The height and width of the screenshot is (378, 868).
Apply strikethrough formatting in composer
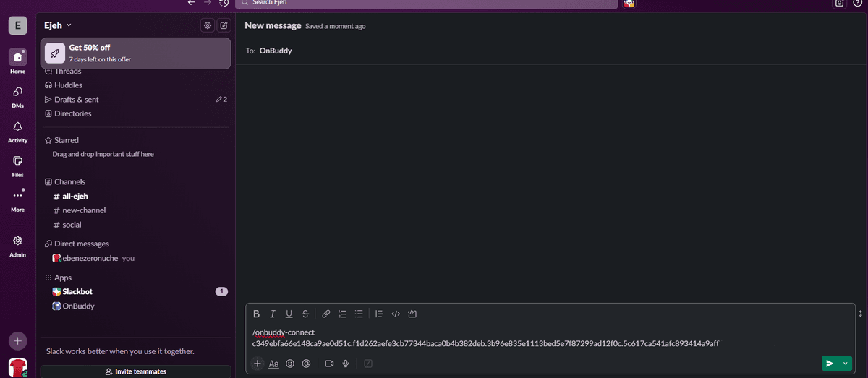click(305, 314)
